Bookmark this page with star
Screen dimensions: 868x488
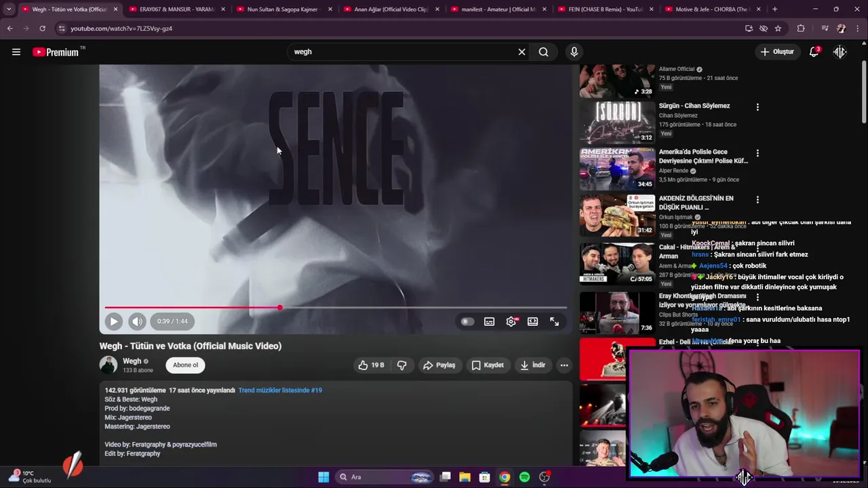(x=778, y=28)
